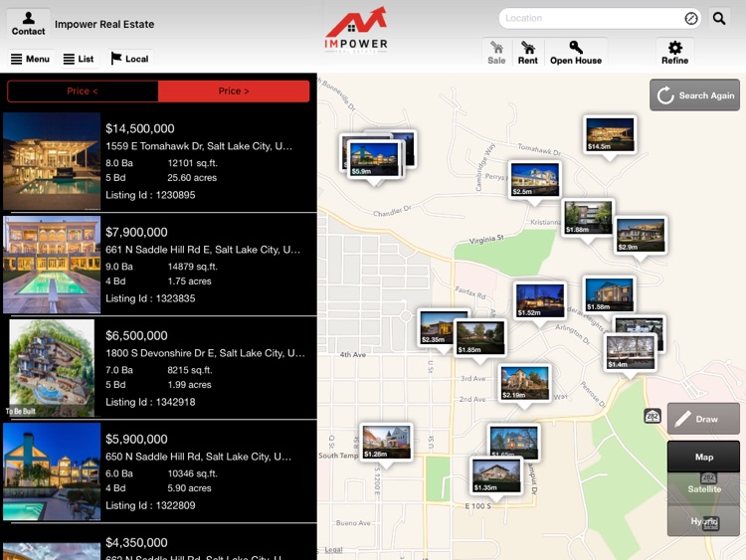Click the $6,500,000 price text
Image resolution: width=746 pixels, height=560 pixels.
(x=136, y=336)
